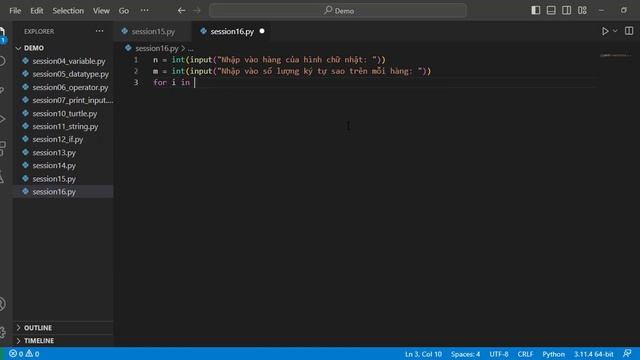The height and width of the screenshot is (360, 640).
Task: Open the Edit menu
Action: pyautogui.click(x=37, y=11)
